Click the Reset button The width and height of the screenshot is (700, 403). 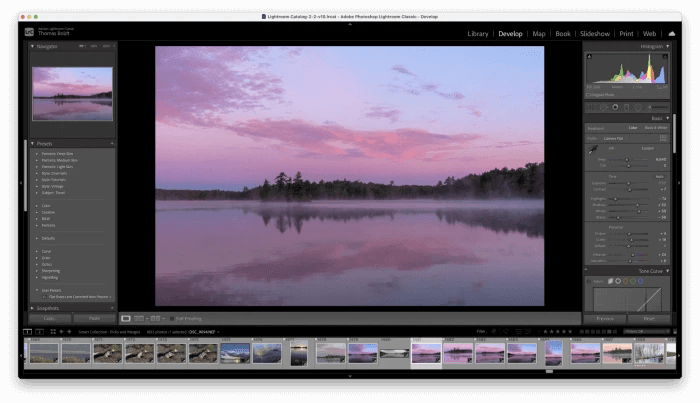[x=649, y=319]
